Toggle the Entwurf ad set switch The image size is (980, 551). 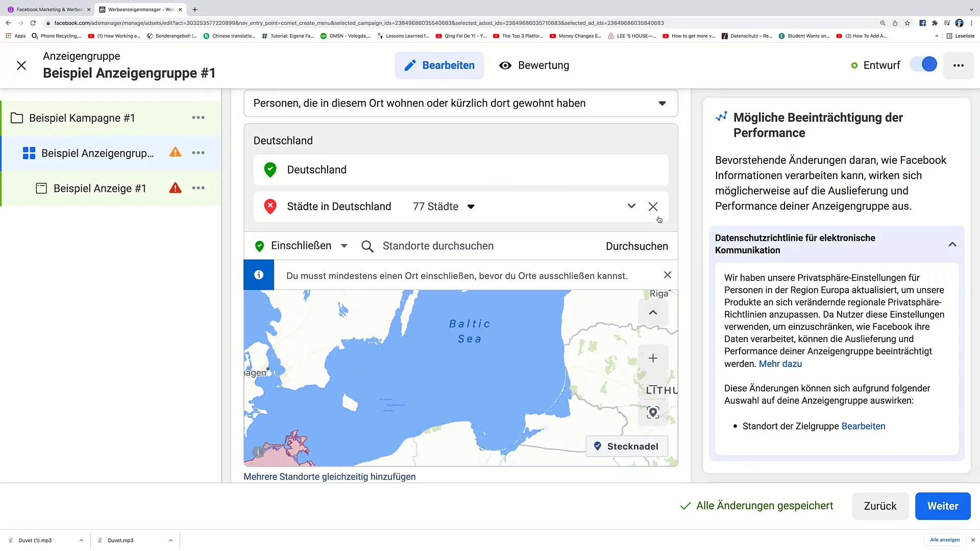923,65
